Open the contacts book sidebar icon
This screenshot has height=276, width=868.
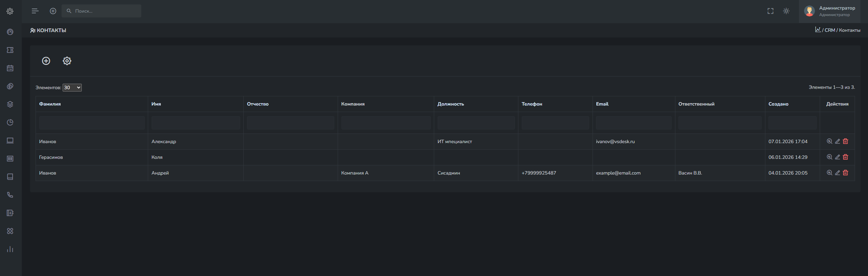pyautogui.click(x=10, y=213)
